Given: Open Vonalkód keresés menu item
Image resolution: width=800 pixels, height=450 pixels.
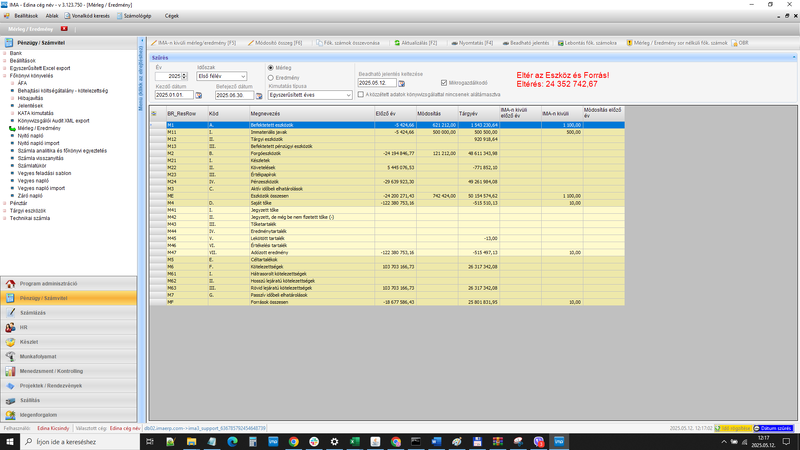Looking at the screenshot, I should [x=87, y=16].
